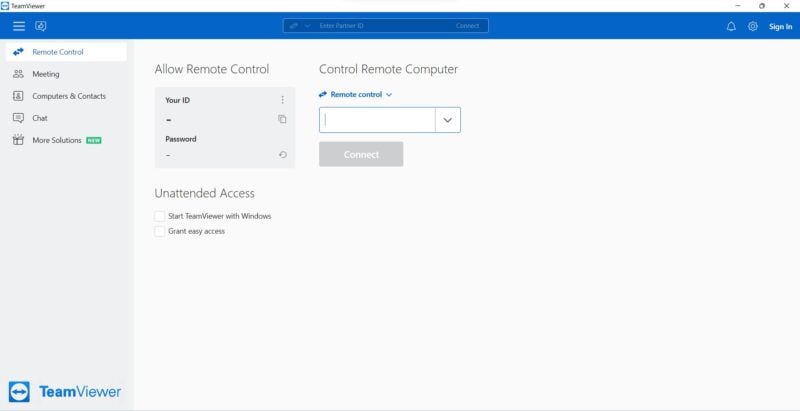
Task: Open the hamburger menu icon
Action: [x=18, y=26]
